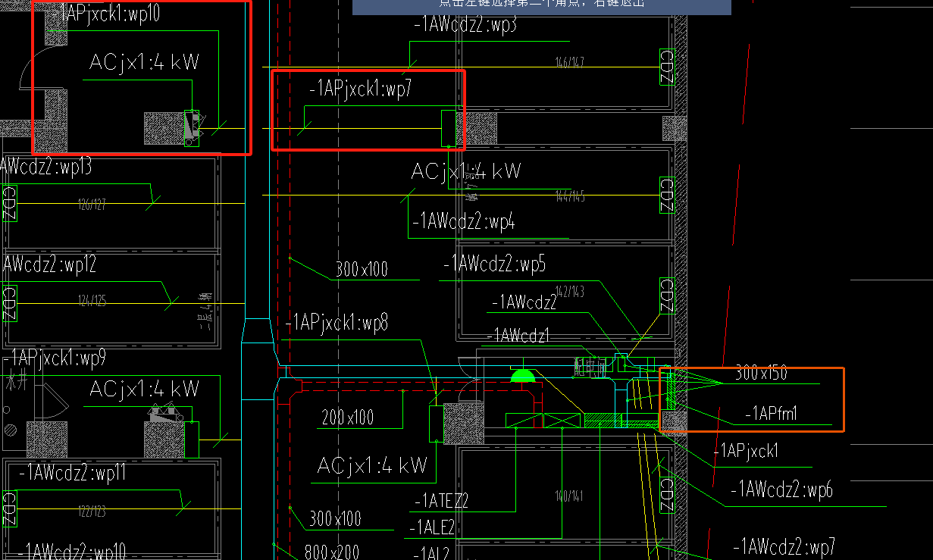Select the 200x100 tray size label
The width and height of the screenshot is (933, 560).
[x=347, y=418]
